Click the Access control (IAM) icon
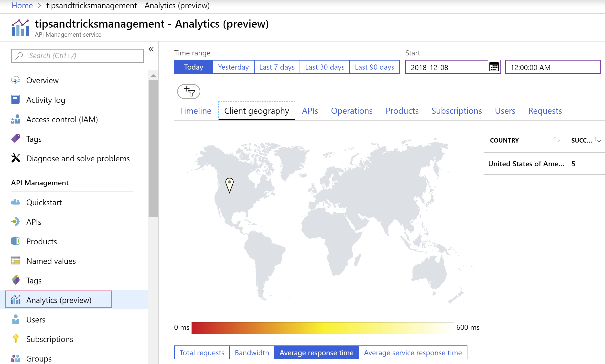 tap(16, 119)
